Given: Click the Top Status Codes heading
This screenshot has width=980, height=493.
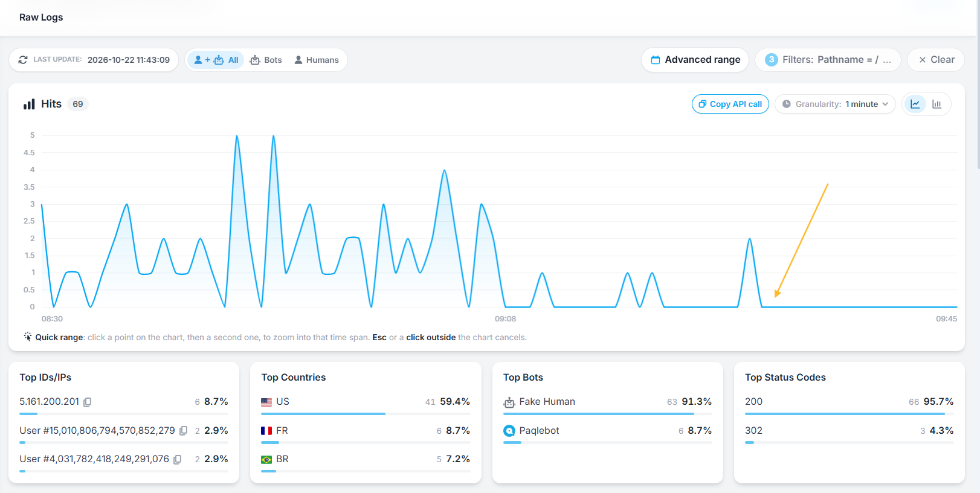Looking at the screenshot, I should click(785, 377).
